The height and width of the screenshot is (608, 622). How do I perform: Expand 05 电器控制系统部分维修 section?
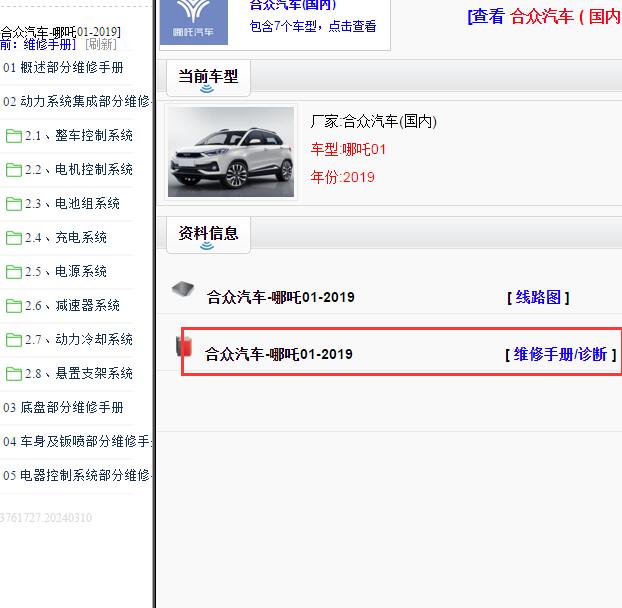click(x=77, y=475)
